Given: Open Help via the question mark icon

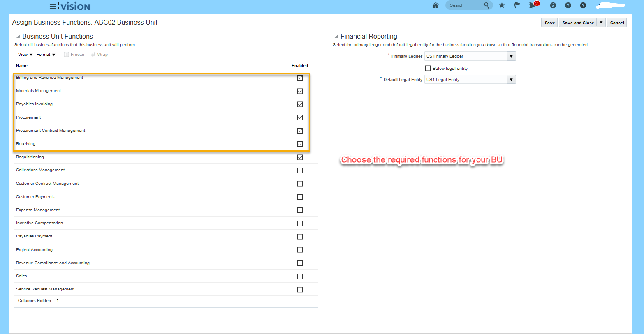Looking at the screenshot, I should pyautogui.click(x=568, y=5).
